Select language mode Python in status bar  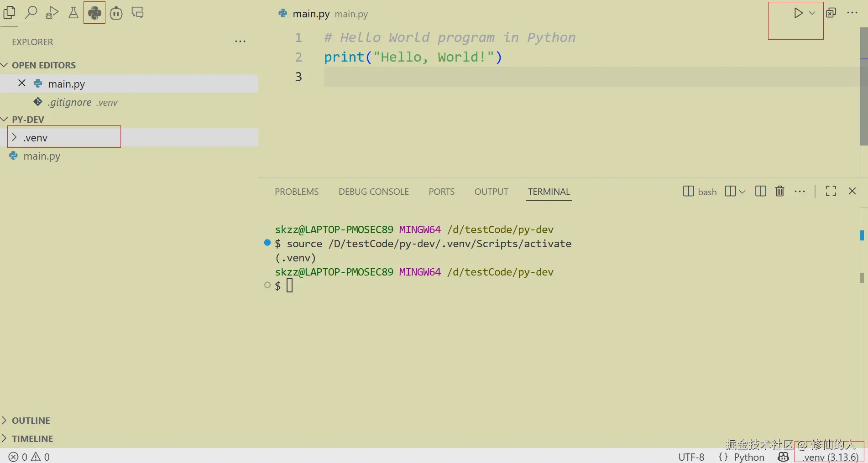[x=749, y=457]
